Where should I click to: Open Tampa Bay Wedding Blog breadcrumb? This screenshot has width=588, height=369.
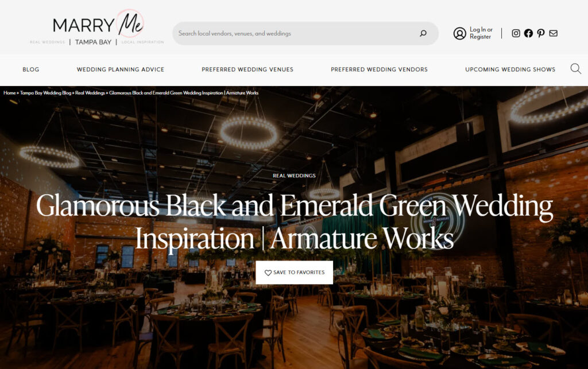[x=45, y=93]
